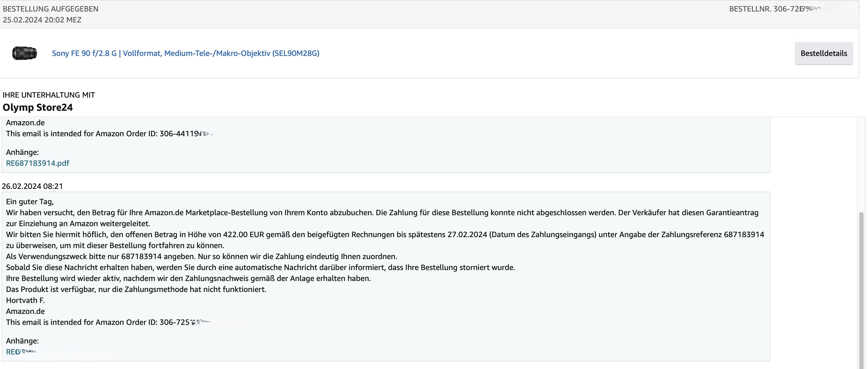Click the BESTELLUNG AUFGEGEBEN header label
The width and height of the screenshot is (868, 369).
click(x=51, y=9)
